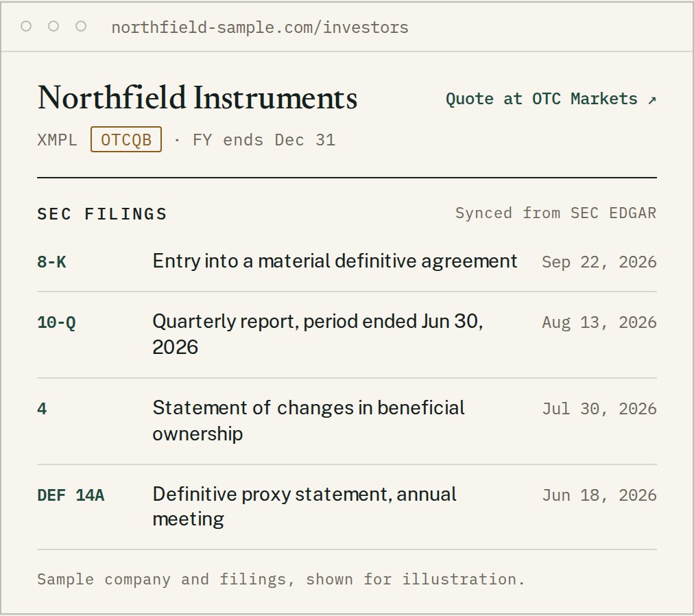Select 'Definitive proxy statement, annual meeting' title
Screen dimensions: 694x616
point(304,507)
